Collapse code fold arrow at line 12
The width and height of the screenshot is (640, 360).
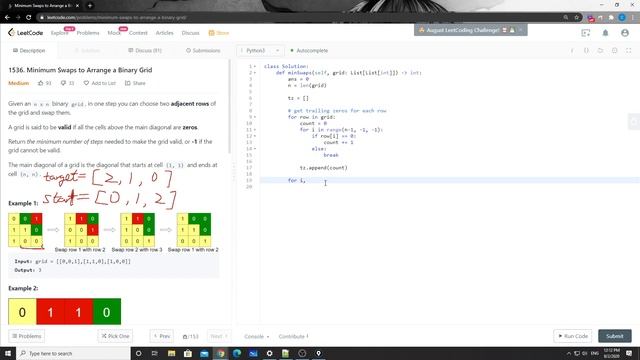[x=255, y=136]
